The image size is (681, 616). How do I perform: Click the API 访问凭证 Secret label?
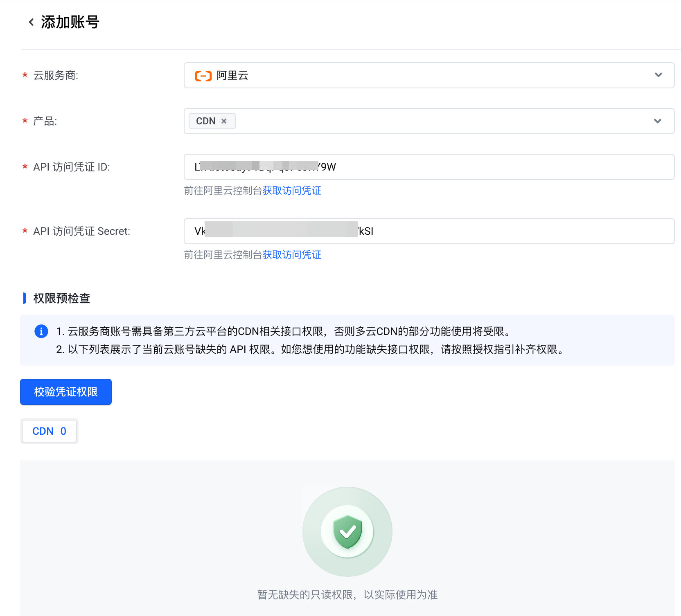pos(81,232)
